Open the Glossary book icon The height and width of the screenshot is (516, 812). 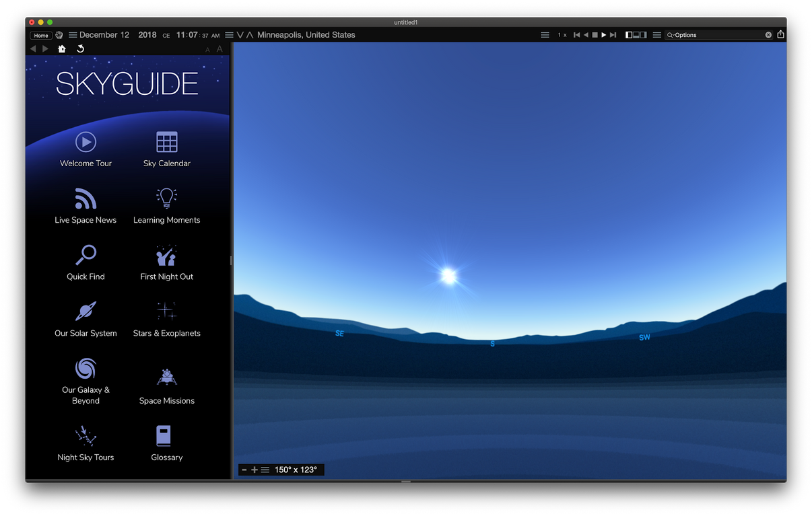tap(164, 436)
